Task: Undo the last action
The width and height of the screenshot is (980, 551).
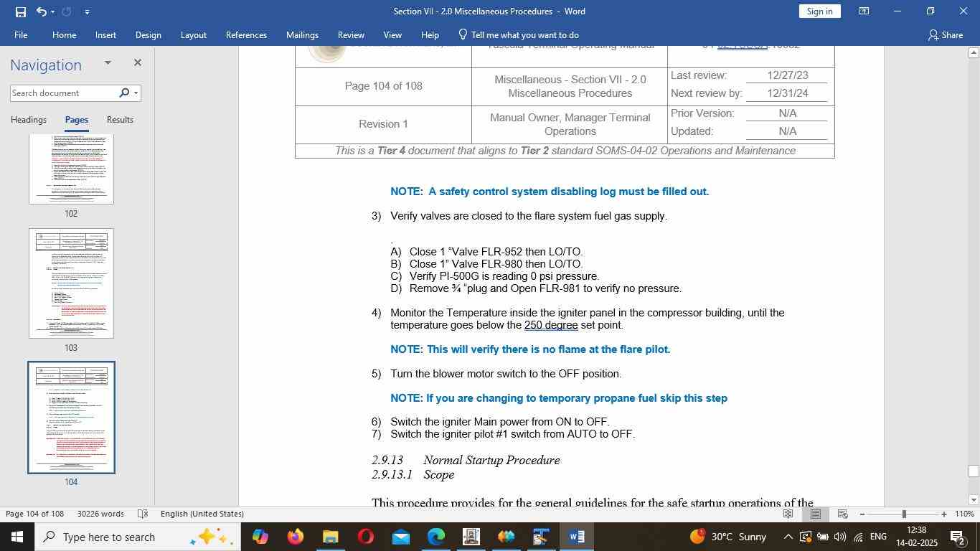Action: click(41, 11)
